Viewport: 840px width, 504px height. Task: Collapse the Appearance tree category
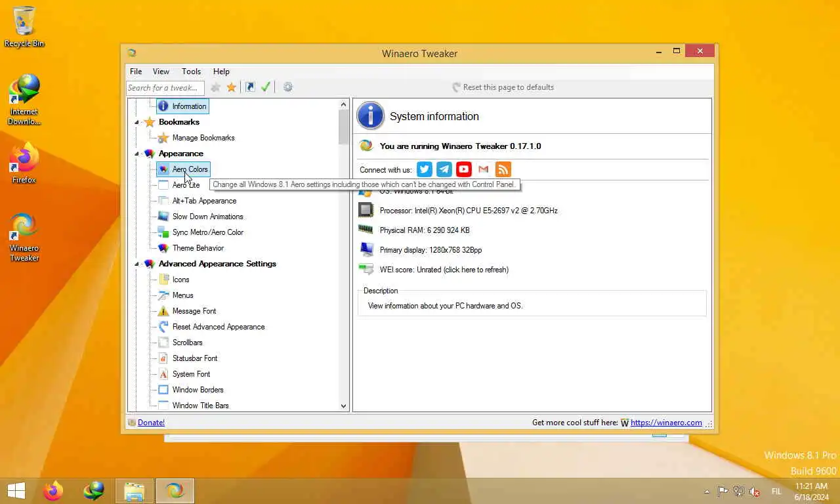coord(137,154)
